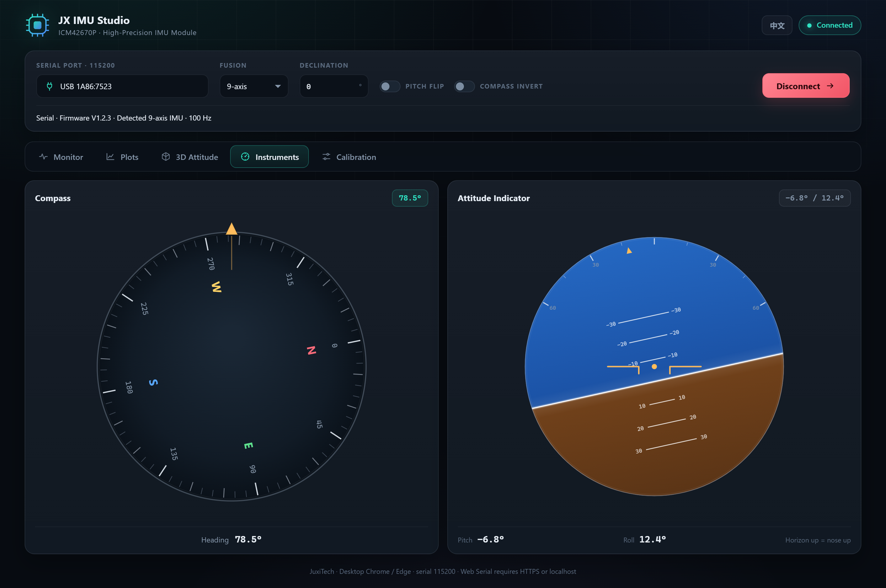Click the green Connected status dot
Screen dimensions: 886x588
pyautogui.click(x=809, y=26)
